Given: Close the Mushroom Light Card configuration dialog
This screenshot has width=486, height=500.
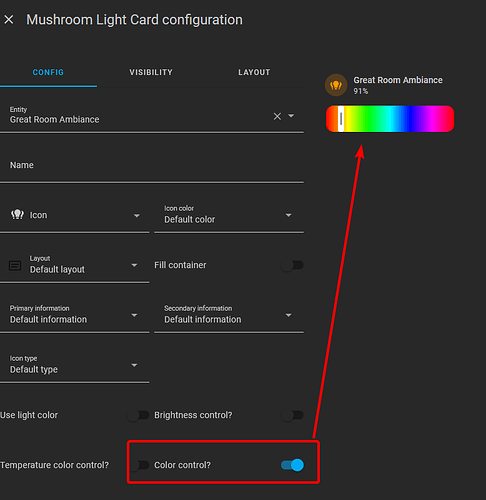Looking at the screenshot, I should pos(9,20).
